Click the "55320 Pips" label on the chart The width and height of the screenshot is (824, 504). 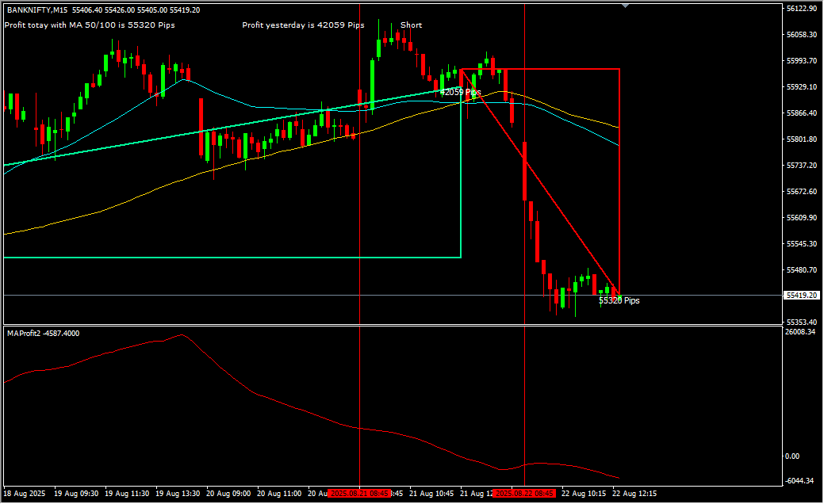pos(619,301)
